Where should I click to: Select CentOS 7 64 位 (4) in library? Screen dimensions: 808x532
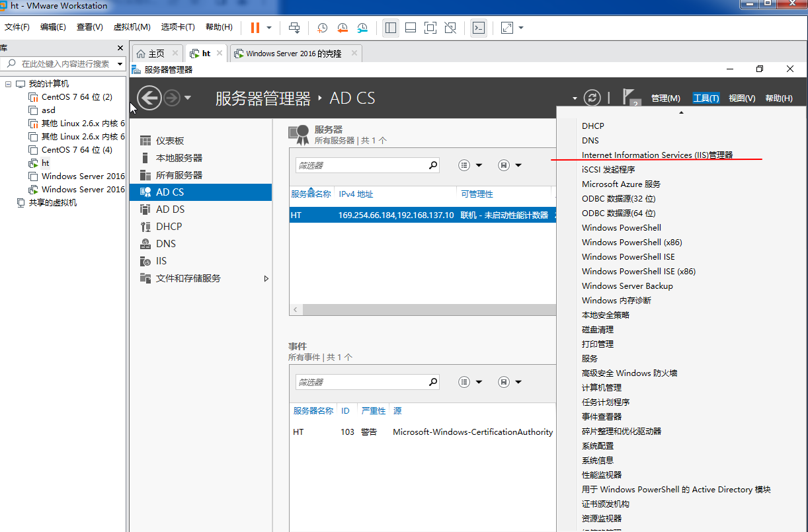(77, 150)
